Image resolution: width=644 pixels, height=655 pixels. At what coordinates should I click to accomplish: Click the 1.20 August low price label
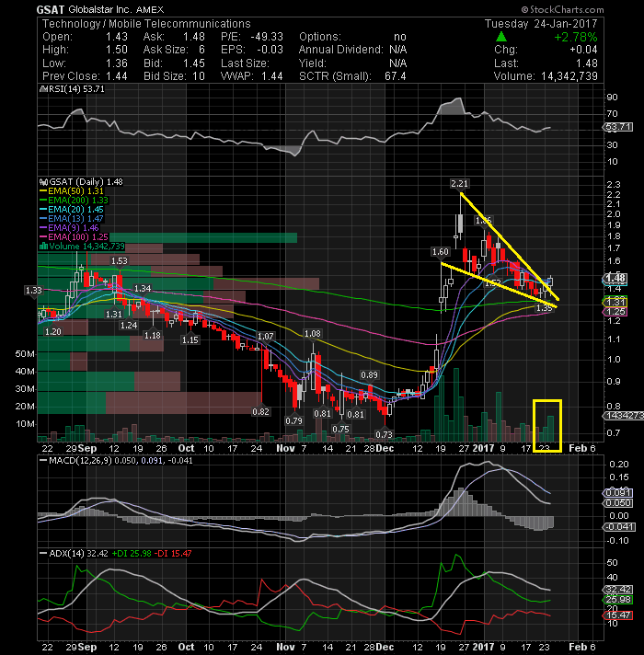click(53, 332)
